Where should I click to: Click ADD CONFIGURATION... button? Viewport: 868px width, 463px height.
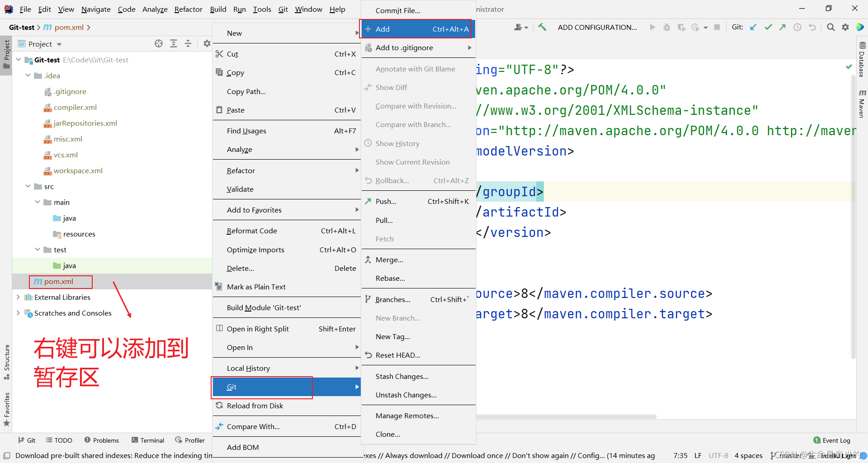[597, 27]
